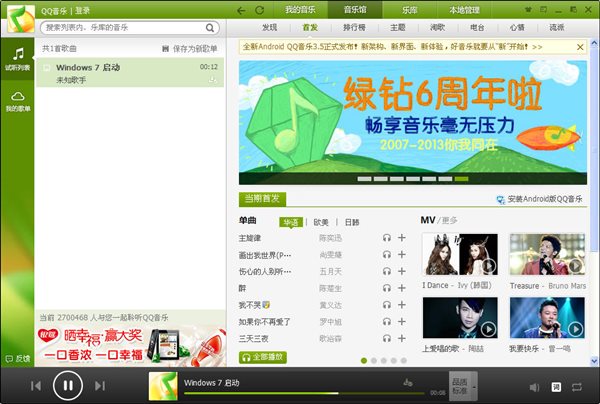This screenshot has width=600, height=404.
Task: Click the 绿钻6周年 banner image
Action: pos(412,122)
